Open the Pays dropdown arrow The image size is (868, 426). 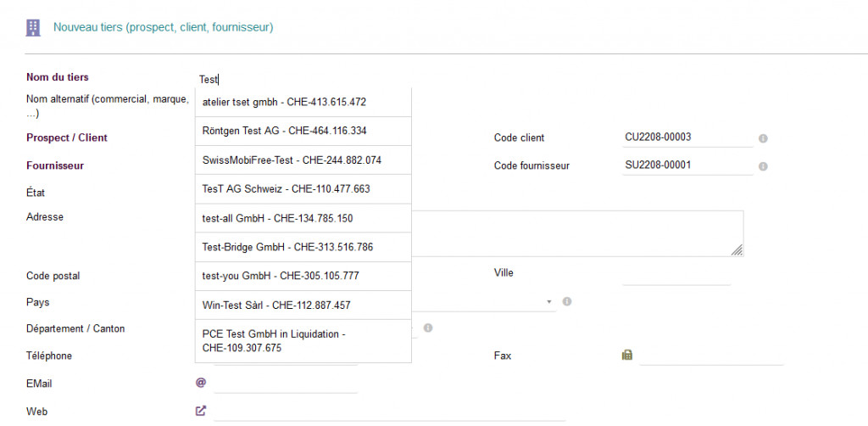(549, 301)
